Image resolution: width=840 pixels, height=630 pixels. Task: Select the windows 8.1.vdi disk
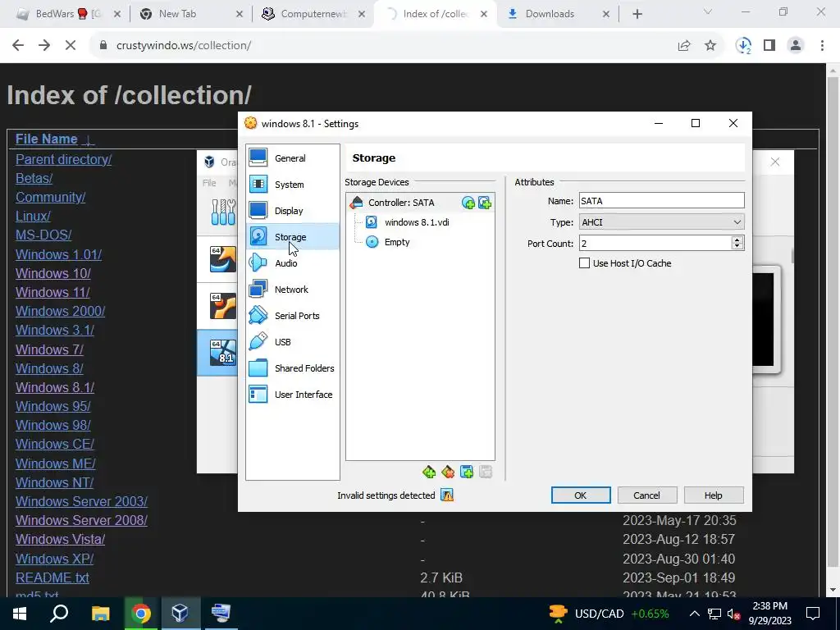coord(417,222)
